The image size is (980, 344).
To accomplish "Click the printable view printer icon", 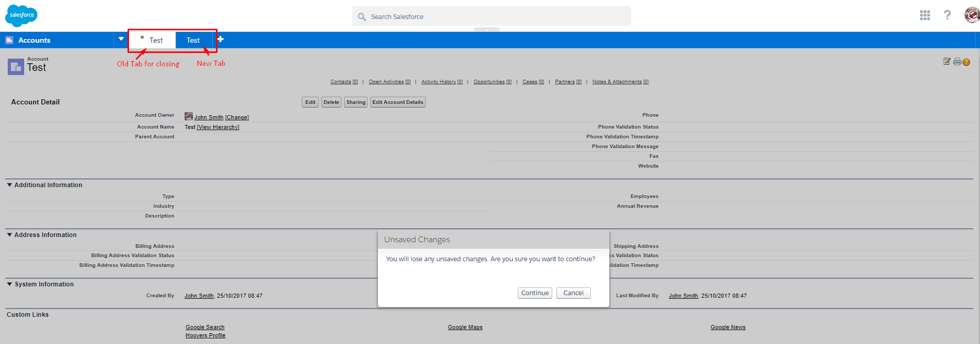I will point(957,62).
